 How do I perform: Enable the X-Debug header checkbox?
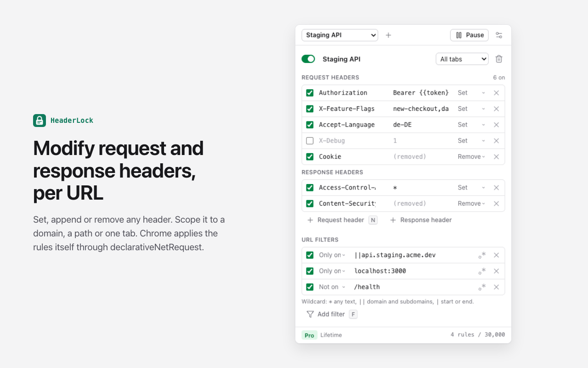click(x=310, y=141)
